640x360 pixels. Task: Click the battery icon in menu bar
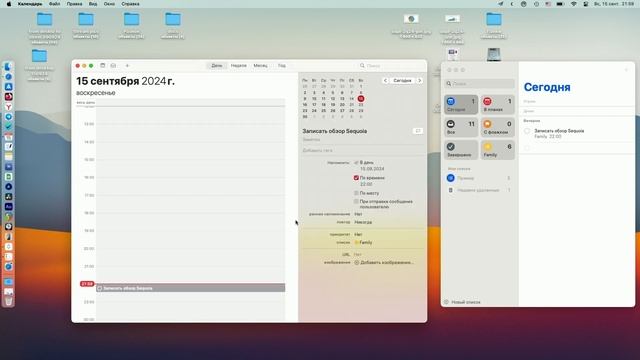pyautogui.click(x=560, y=4)
